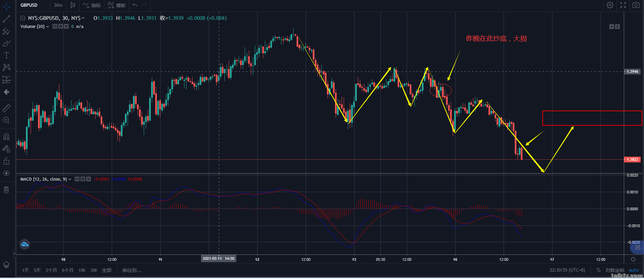
Task: Open the object tree layers icon
Action: click(x=6, y=265)
